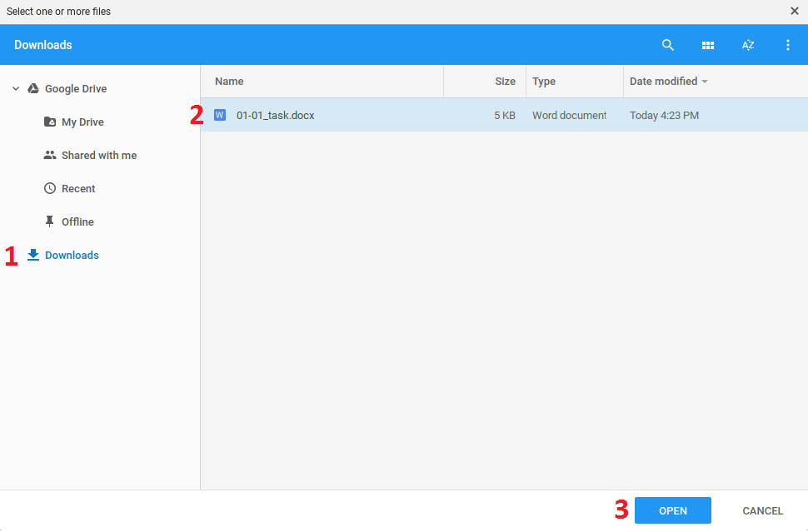Open My Drive folder

pos(82,122)
